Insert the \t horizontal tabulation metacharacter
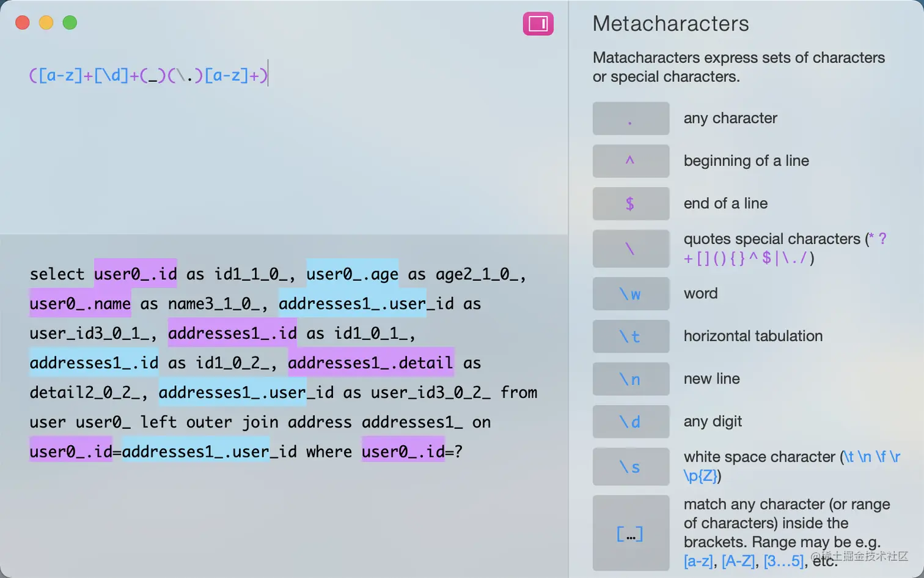The height and width of the screenshot is (578, 924). [x=631, y=336]
